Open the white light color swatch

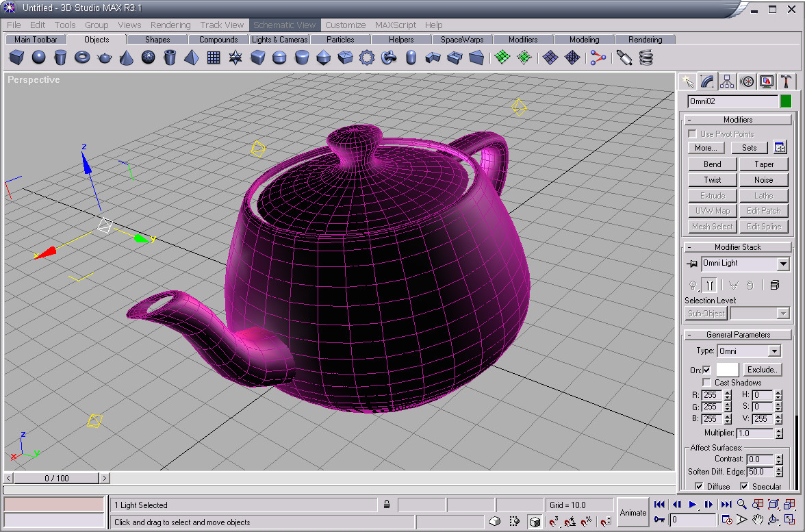(x=728, y=370)
